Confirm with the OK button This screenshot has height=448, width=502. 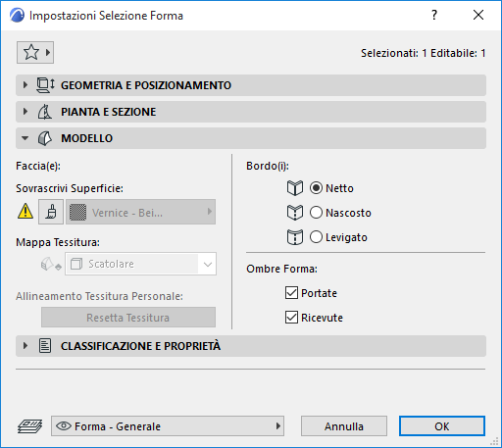[442, 426]
